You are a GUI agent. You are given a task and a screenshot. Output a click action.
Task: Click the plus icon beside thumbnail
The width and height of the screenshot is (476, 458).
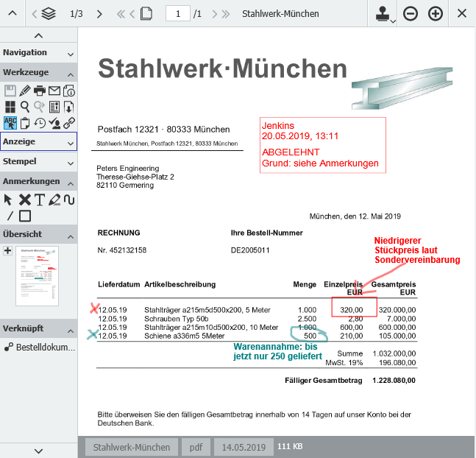point(8,251)
